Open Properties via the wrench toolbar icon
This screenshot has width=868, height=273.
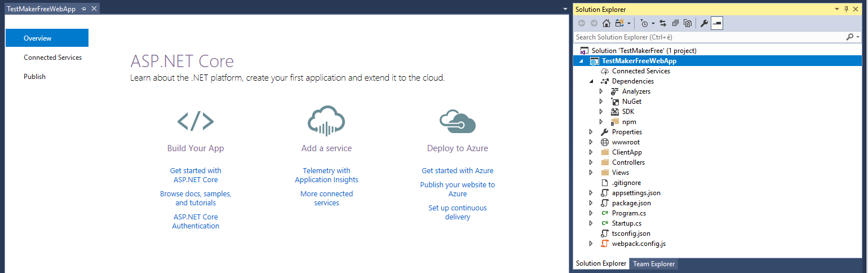(705, 23)
